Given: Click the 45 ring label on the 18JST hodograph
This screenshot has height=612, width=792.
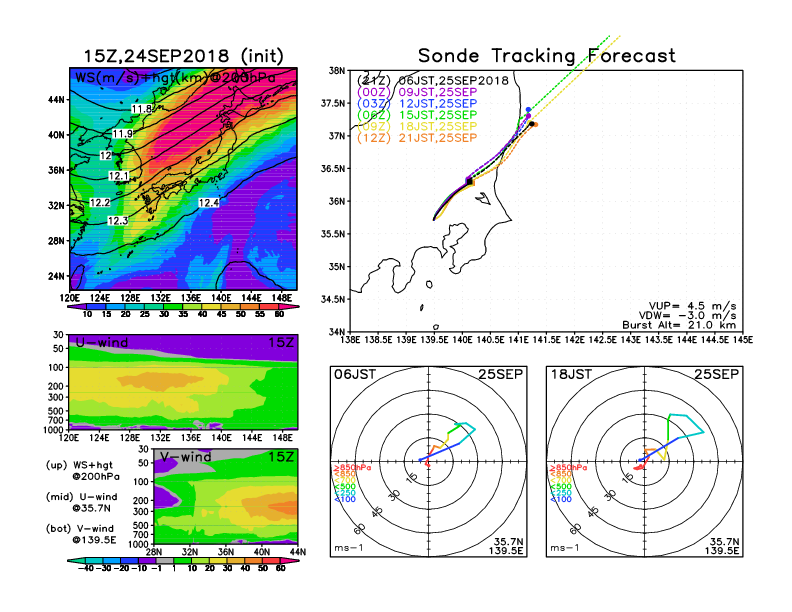Looking at the screenshot, I should (x=593, y=513).
